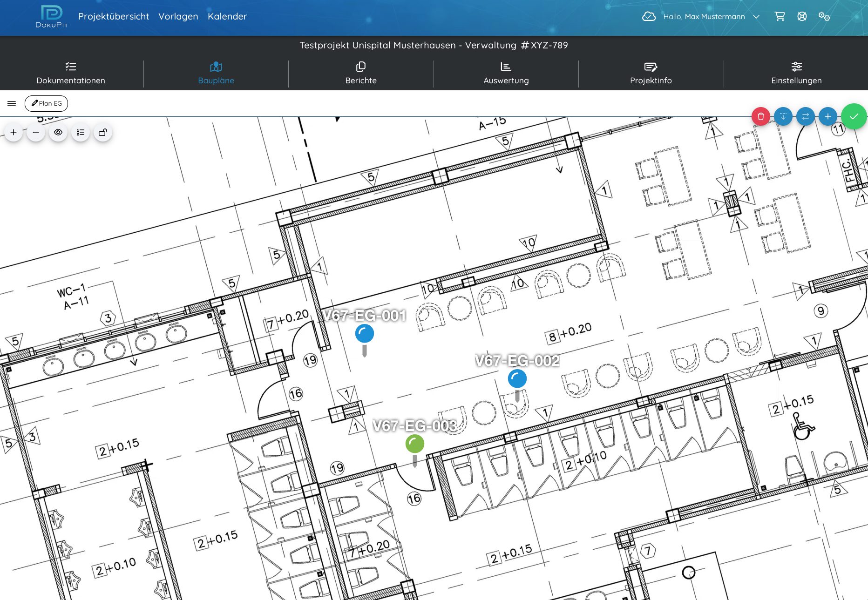The image size is (868, 600).
Task: Select the green V67-EG-003 pin
Action: pos(414,444)
